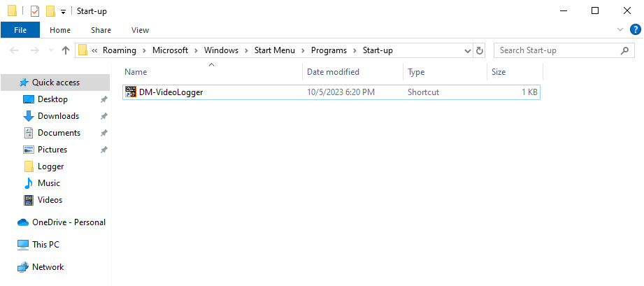
Task: Click the Up one level arrow
Action: (x=66, y=50)
